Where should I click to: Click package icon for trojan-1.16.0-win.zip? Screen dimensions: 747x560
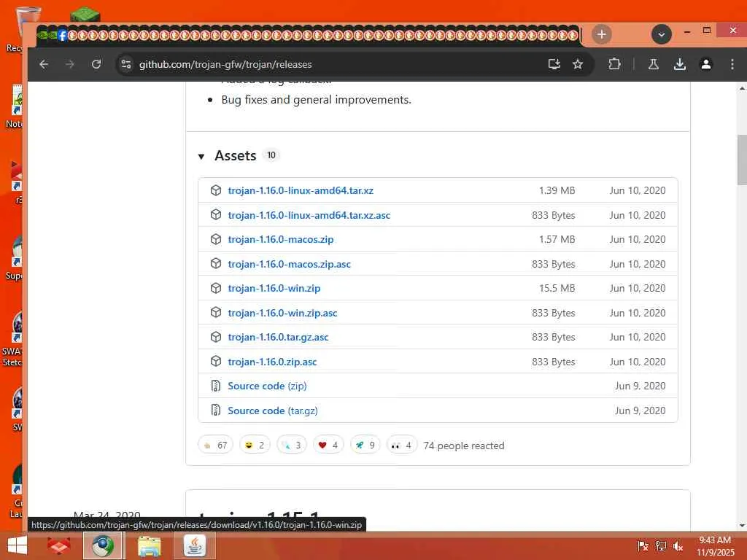pyautogui.click(x=216, y=288)
